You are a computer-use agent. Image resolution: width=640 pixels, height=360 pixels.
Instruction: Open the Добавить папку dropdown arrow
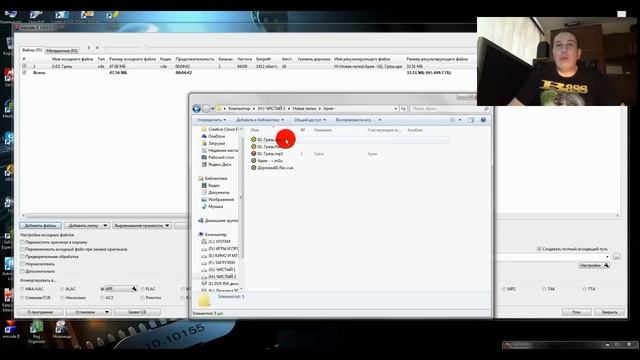(x=105, y=225)
